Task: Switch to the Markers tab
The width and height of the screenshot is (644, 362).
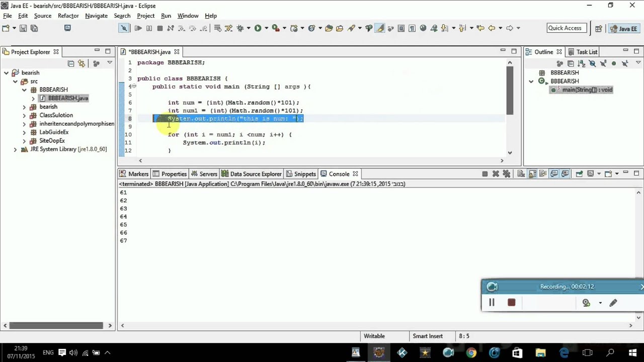Action: [x=134, y=174]
